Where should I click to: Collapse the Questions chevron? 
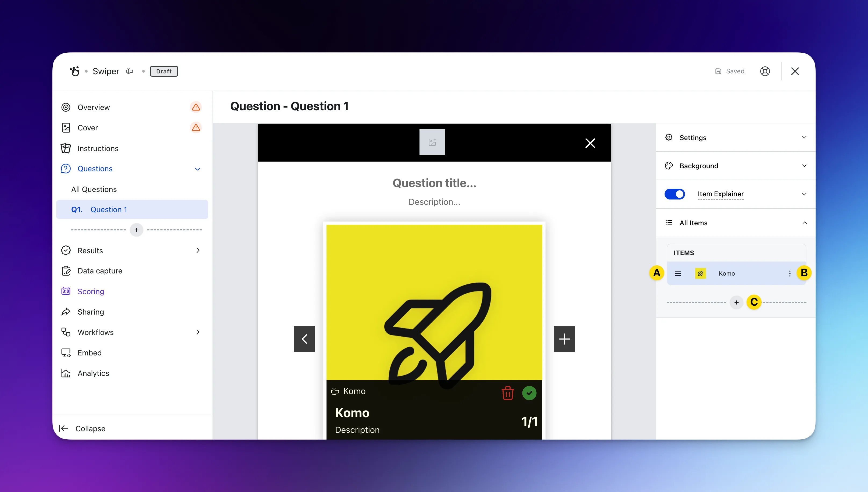point(198,169)
